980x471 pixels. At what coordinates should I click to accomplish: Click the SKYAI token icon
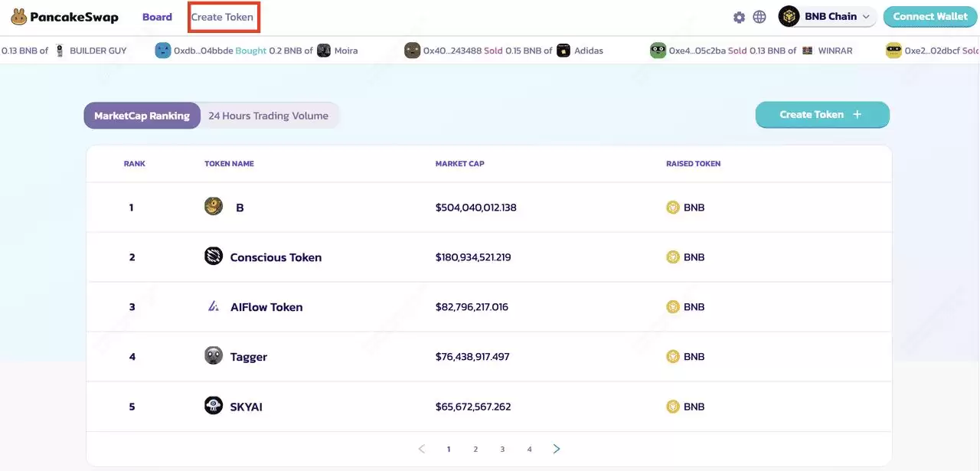(x=214, y=405)
